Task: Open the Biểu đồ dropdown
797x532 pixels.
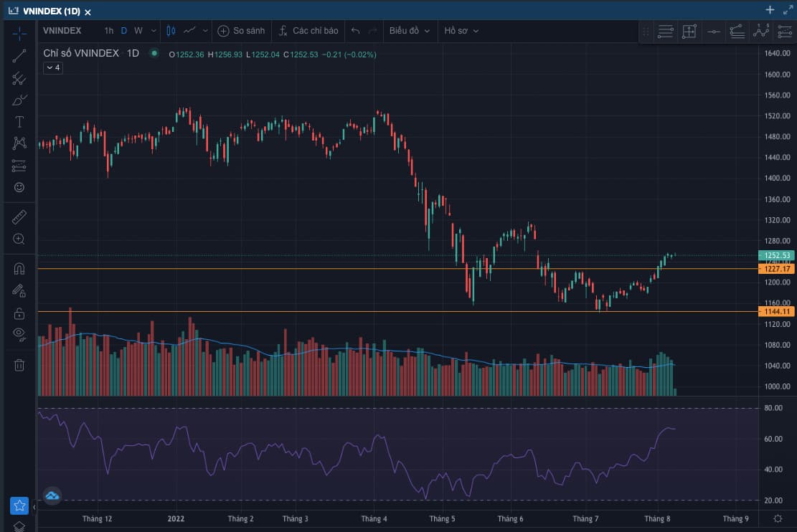Action: 410,31
